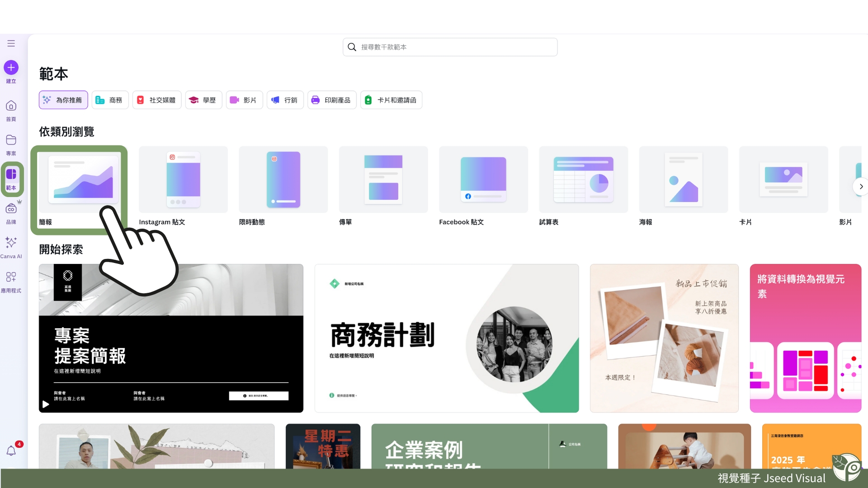Open the Instagram 貼文 category

click(183, 179)
